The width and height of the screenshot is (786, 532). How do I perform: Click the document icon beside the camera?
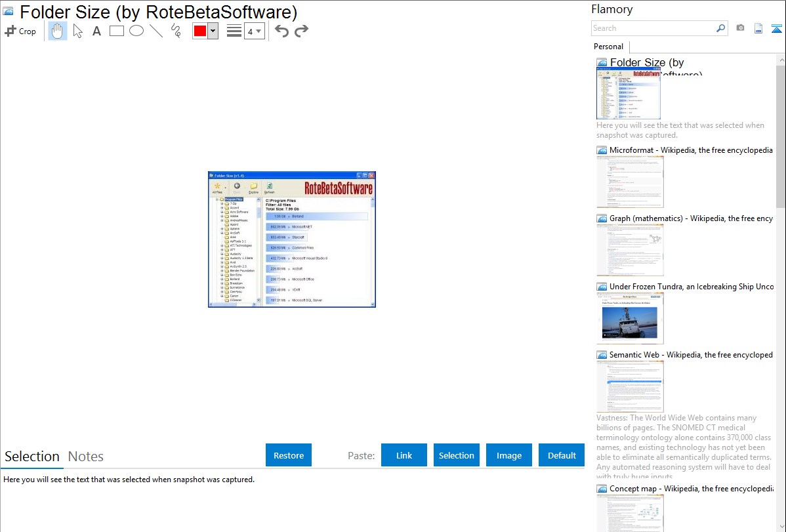click(758, 28)
